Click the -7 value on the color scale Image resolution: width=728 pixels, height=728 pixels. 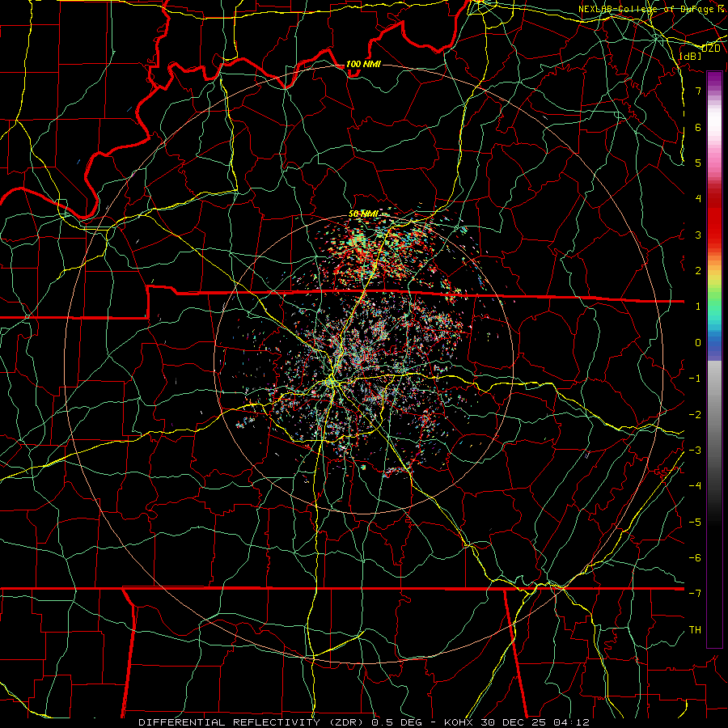coord(695,594)
